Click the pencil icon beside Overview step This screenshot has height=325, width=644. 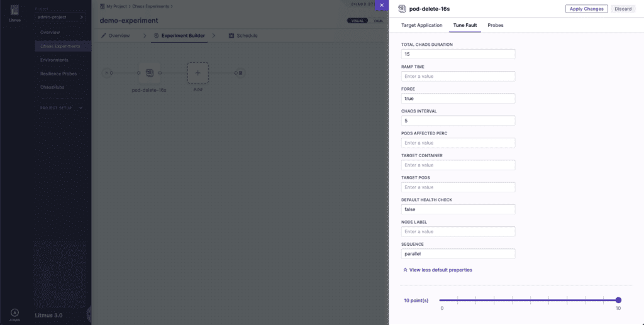pyautogui.click(x=104, y=36)
